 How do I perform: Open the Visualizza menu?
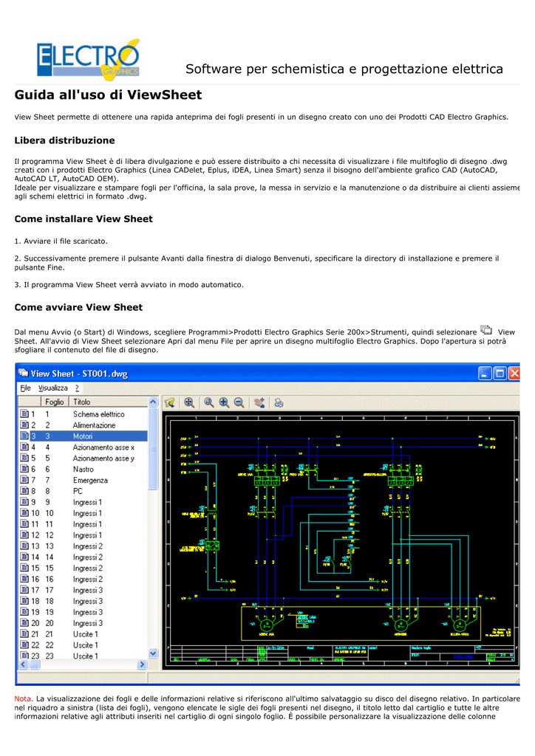coord(53,388)
